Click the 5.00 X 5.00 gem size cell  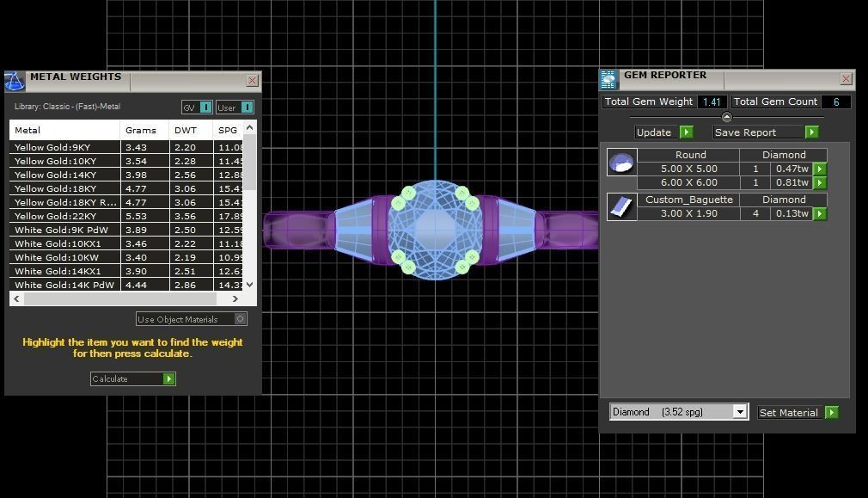coord(688,169)
